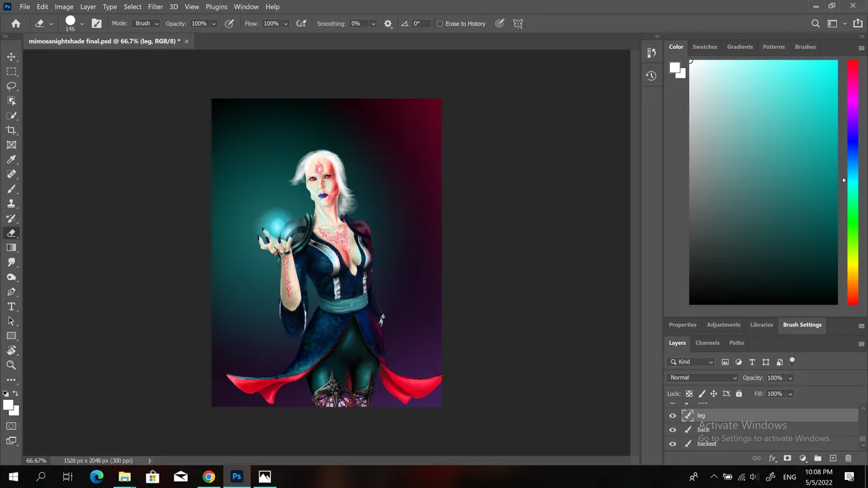Select the Crop tool
868x488 pixels.
(12, 130)
